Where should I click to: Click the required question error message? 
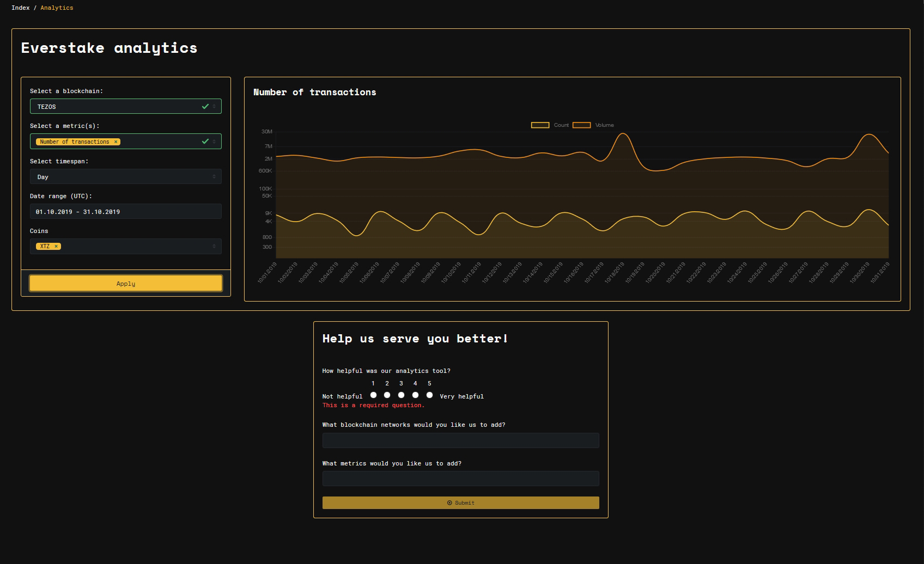373,405
